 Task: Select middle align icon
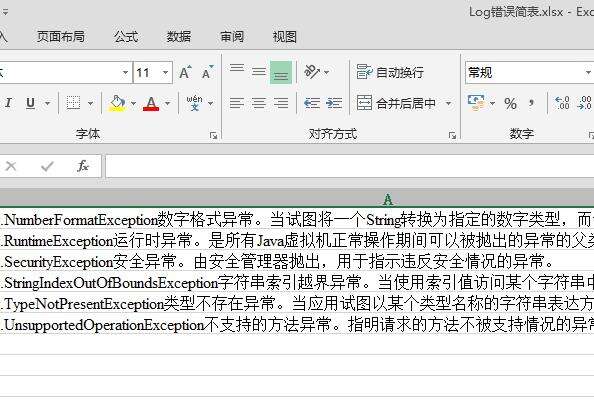[x=259, y=71]
